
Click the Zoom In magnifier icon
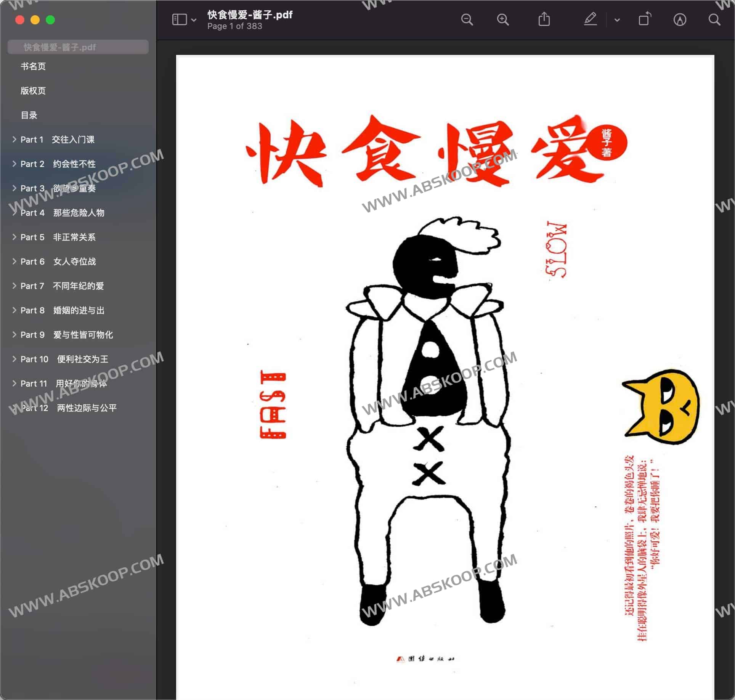click(503, 19)
